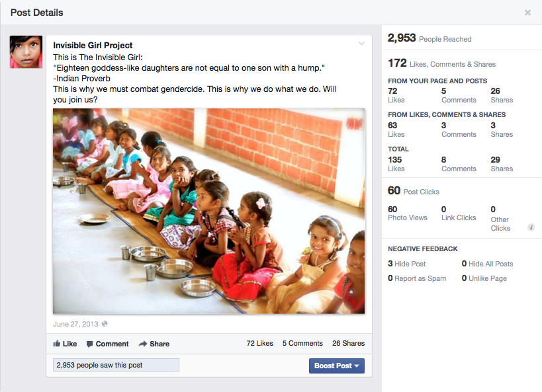Click the 2,953 people saw this post box
Image resolution: width=542 pixels, height=392 pixels.
tap(116, 365)
